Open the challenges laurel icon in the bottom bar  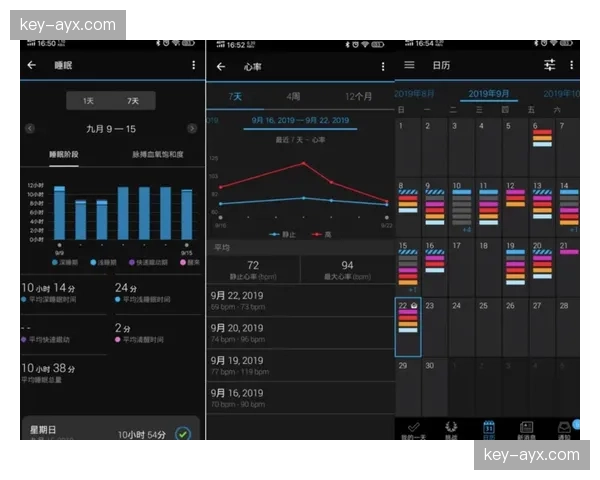451,429
